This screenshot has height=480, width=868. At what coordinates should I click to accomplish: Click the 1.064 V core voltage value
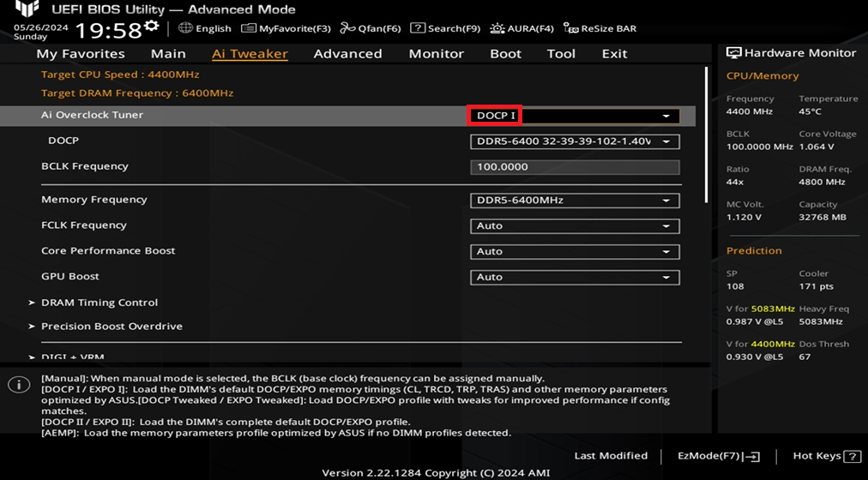(x=817, y=147)
